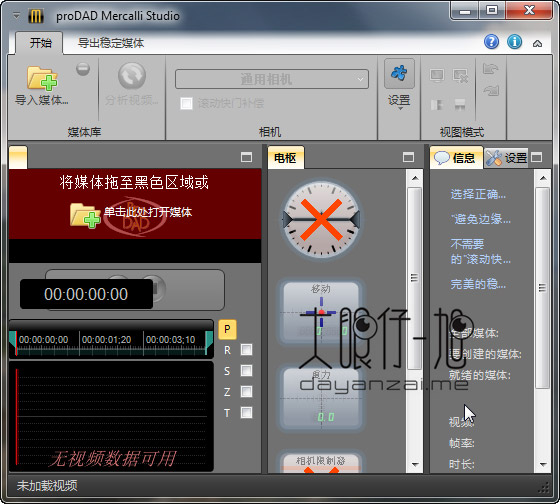The height and width of the screenshot is (504, 560).
Task: Click the blue info icon
Action: click(x=515, y=42)
